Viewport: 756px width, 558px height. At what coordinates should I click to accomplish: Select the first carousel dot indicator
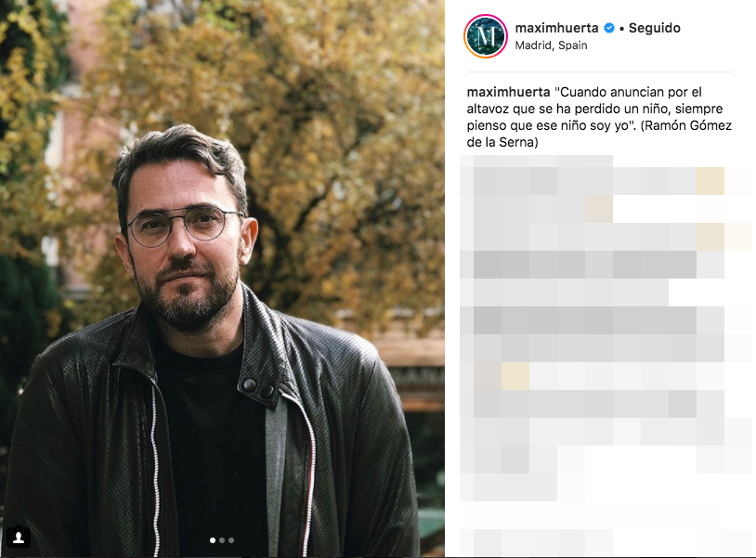tap(213, 540)
